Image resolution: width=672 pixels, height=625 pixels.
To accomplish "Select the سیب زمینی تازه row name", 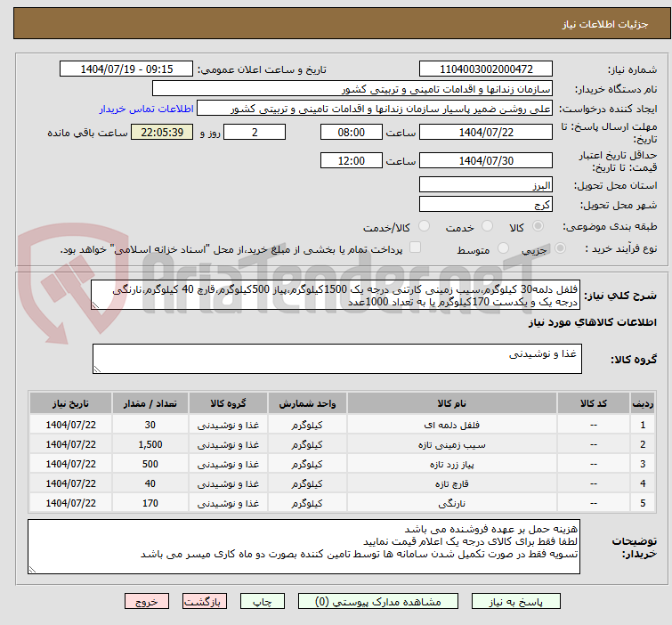I will tap(452, 444).
